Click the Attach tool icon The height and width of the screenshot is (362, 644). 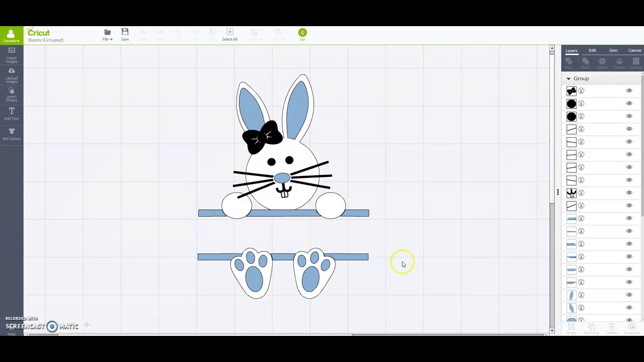pyautogui.click(x=602, y=63)
